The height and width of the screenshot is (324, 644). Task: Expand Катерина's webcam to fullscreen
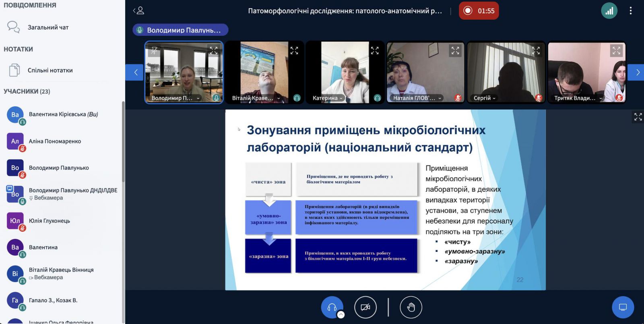tap(375, 51)
